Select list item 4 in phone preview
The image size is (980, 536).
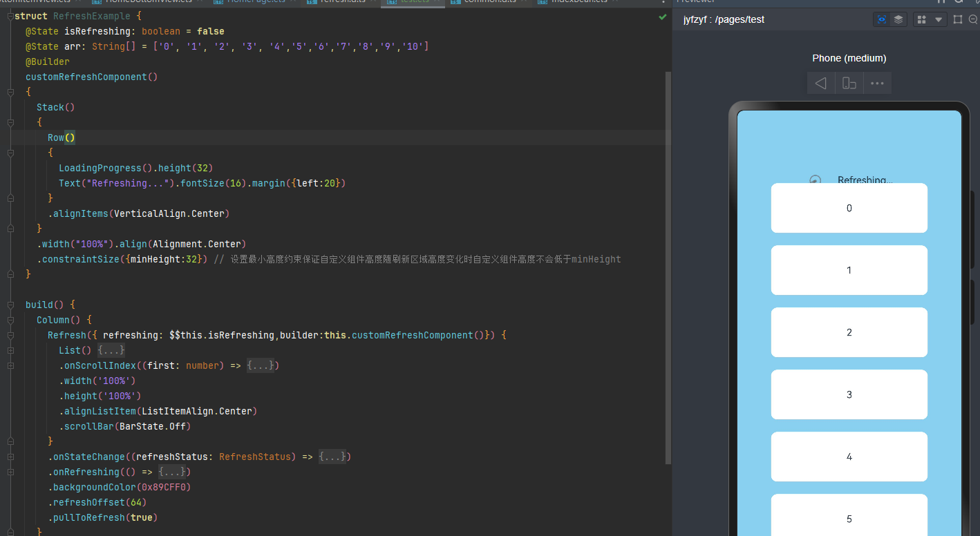pos(849,457)
